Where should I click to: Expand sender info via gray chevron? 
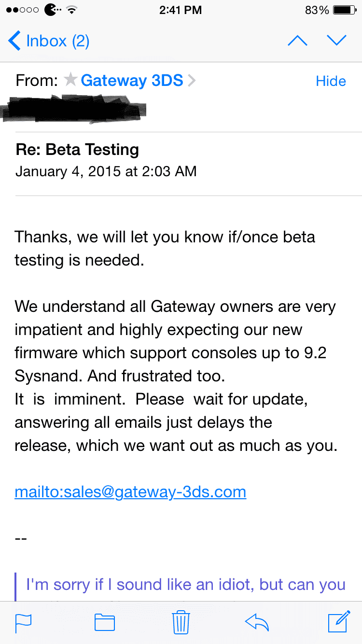pos(192,81)
